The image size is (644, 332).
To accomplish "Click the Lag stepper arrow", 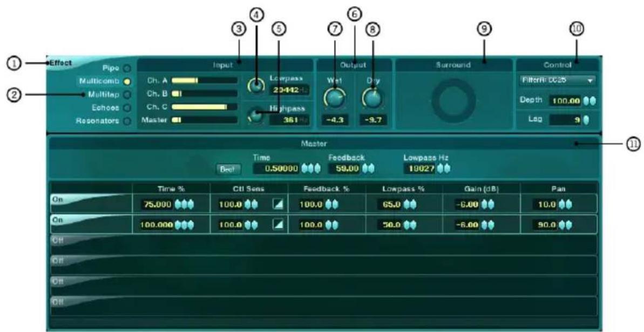I will 586,120.
